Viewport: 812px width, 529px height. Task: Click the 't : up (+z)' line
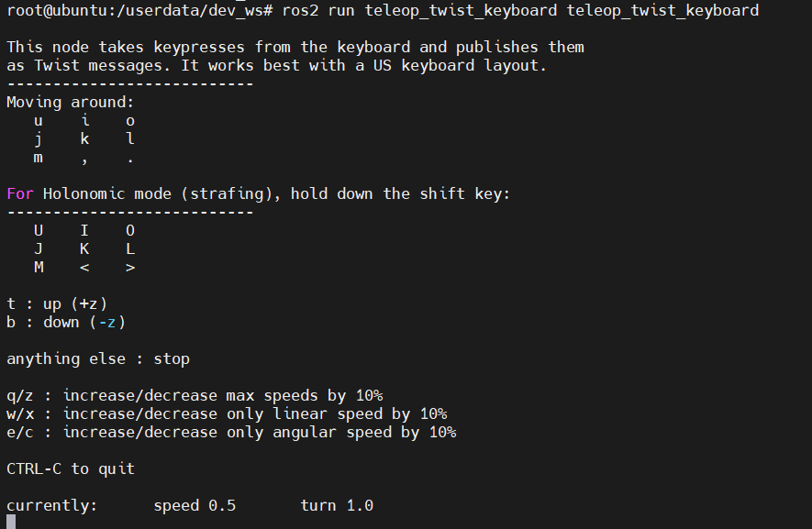click(x=57, y=303)
